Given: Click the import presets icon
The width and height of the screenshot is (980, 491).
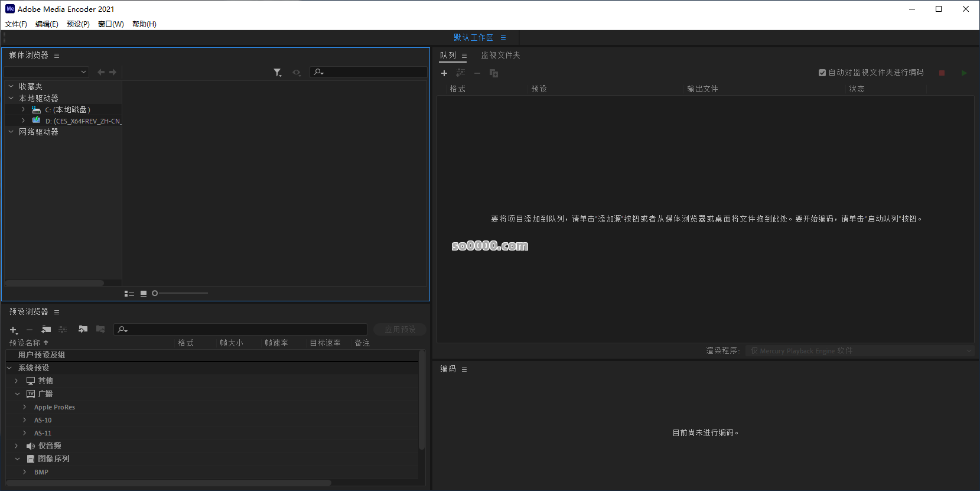Looking at the screenshot, I should (x=83, y=330).
